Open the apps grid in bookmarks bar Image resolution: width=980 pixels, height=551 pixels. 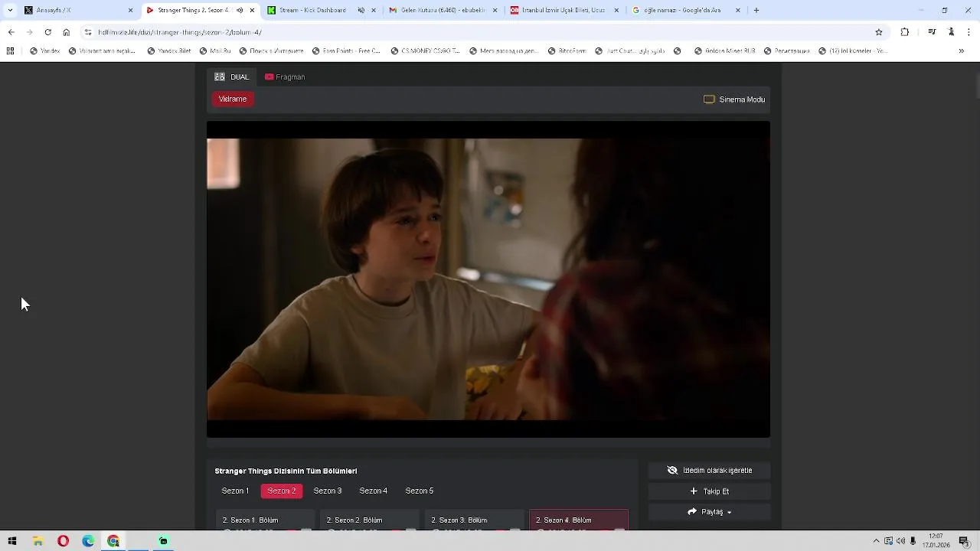coord(10,51)
